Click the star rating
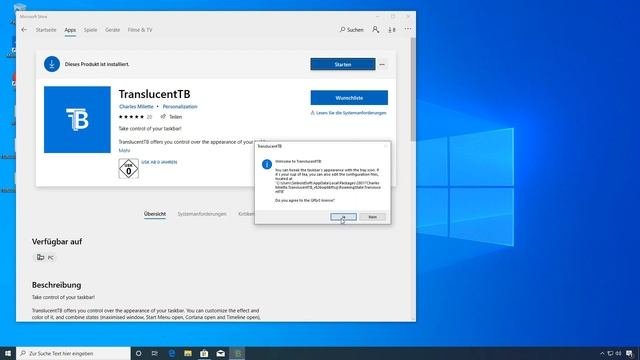Screen dimensions: 640x360 coord(131,117)
